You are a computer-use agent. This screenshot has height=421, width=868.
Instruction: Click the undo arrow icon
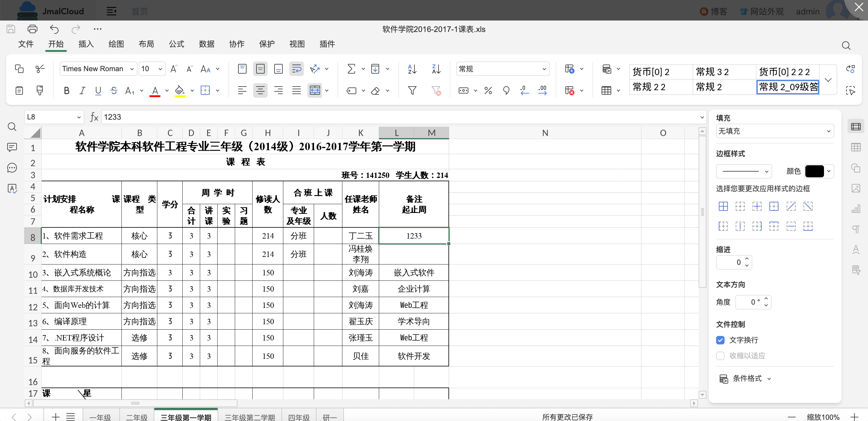click(54, 29)
